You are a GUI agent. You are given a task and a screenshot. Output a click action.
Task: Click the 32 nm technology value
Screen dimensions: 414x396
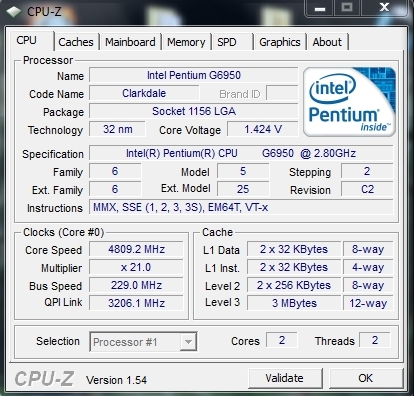pos(117,129)
